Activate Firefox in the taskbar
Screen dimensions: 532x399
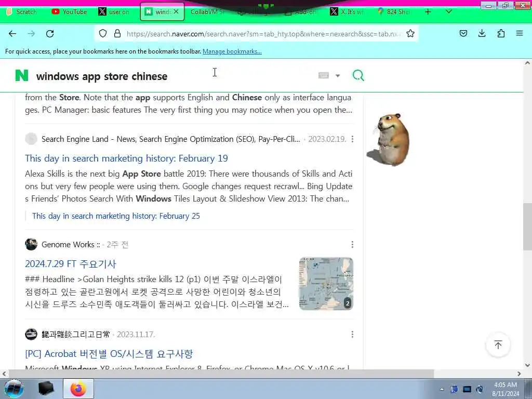78,389
